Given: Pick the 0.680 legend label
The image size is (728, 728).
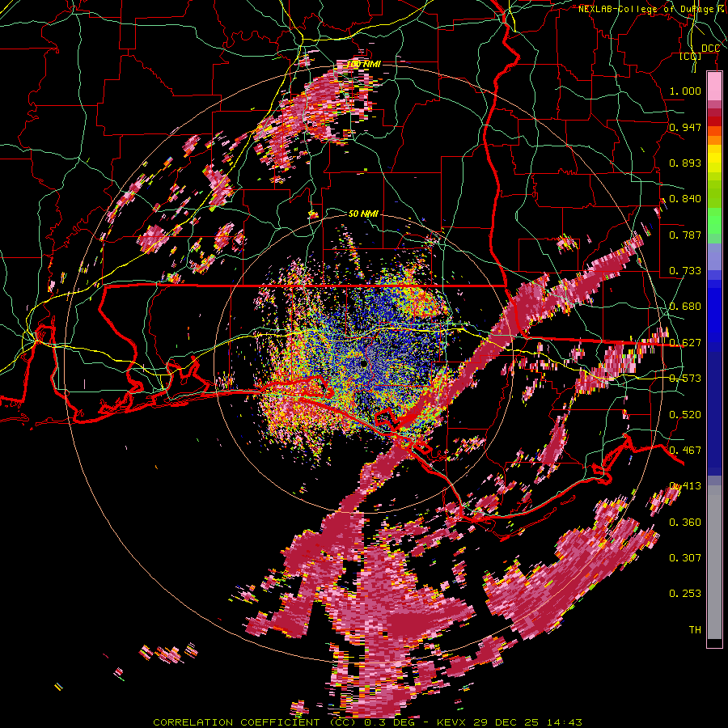Looking at the screenshot, I should [685, 307].
